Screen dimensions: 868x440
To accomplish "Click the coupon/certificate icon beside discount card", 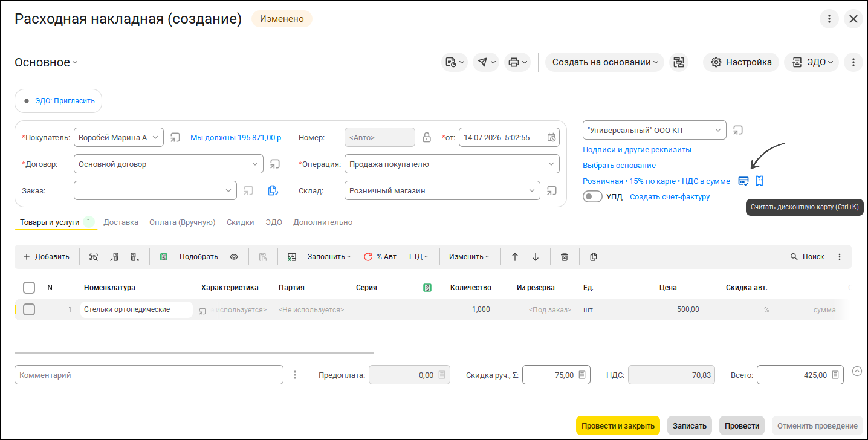I will pyautogui.click(x=759, y=181).
